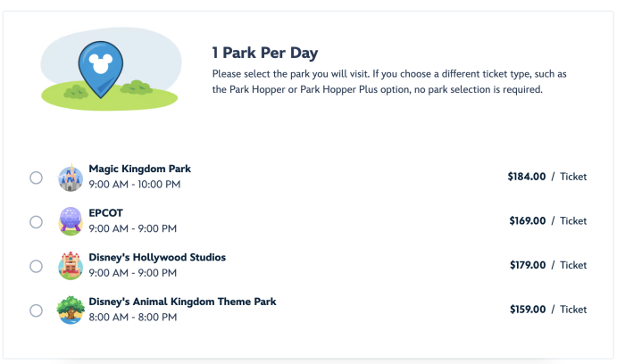
Task: Click the Magic Kingdom Park name label
Action: tap(139, 169)
